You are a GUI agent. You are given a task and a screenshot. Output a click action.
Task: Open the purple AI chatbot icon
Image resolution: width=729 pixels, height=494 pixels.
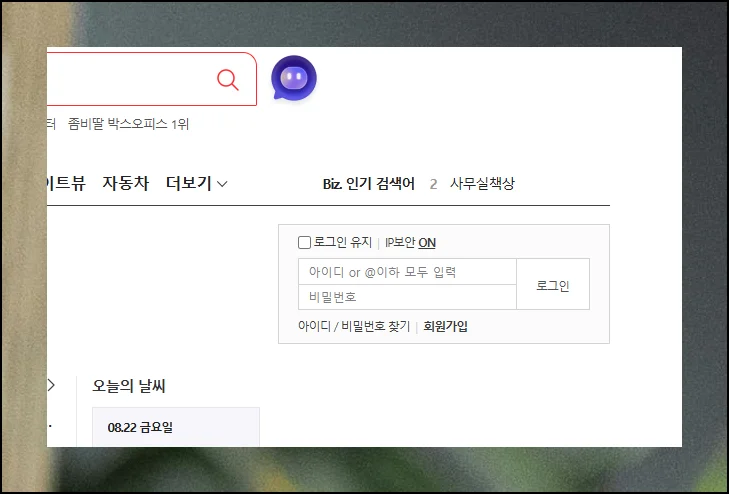293,78
